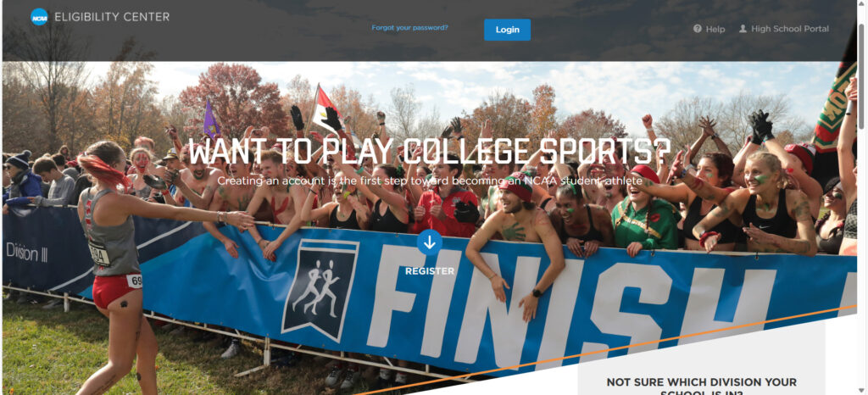Click the REGISTER label
The height and width of the screenshot is (395, 868).
pos(430,271)
